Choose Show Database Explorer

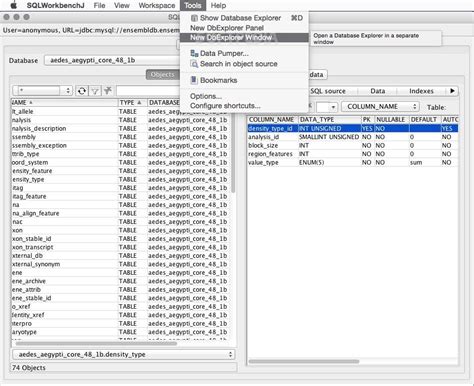244,18
